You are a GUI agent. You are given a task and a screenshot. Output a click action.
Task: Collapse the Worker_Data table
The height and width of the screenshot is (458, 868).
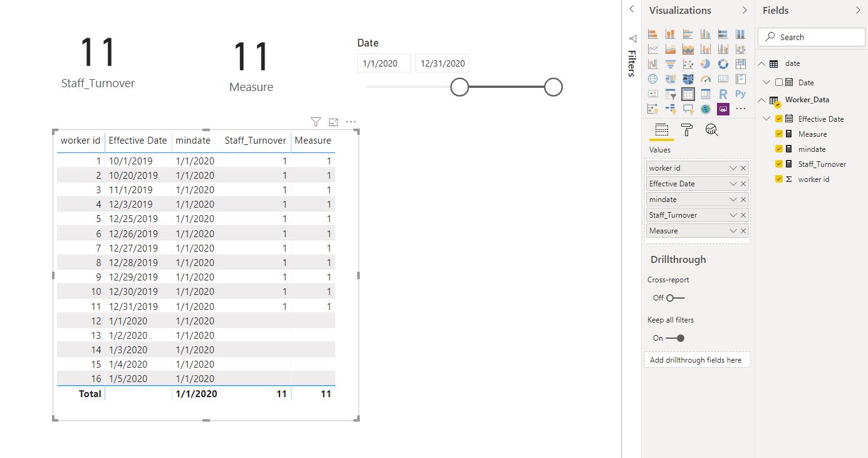click(762, 100)
